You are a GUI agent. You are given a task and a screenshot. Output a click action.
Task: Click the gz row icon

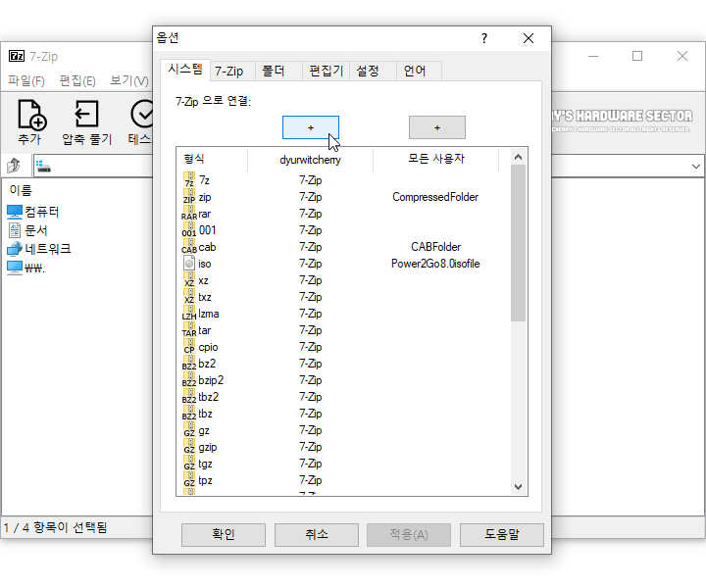click(x=189, y=429)
